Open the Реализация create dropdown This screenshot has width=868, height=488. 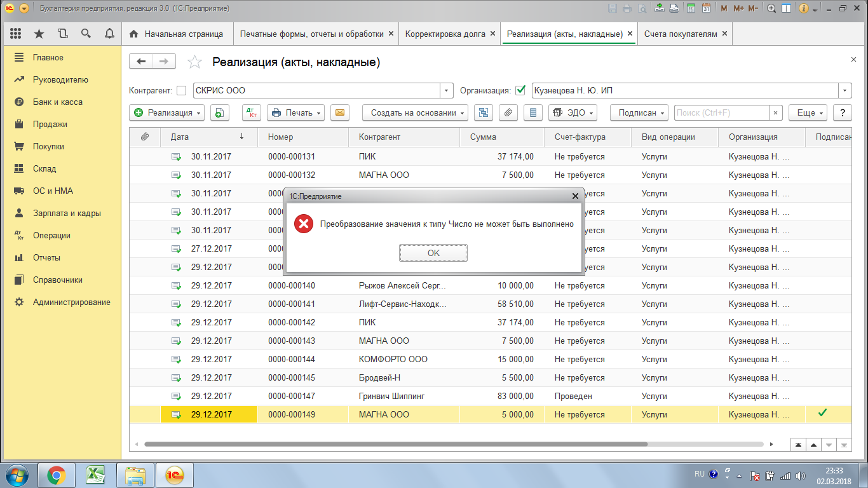[167, 112]
